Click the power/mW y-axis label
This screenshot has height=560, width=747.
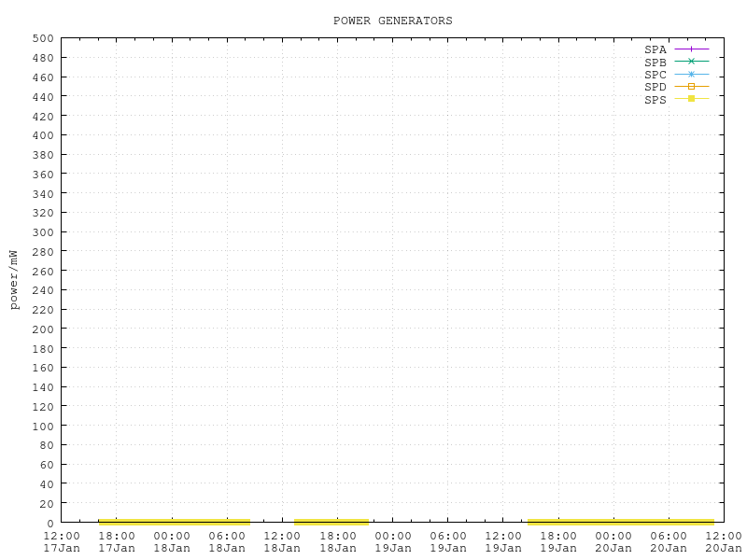(14, 279)
